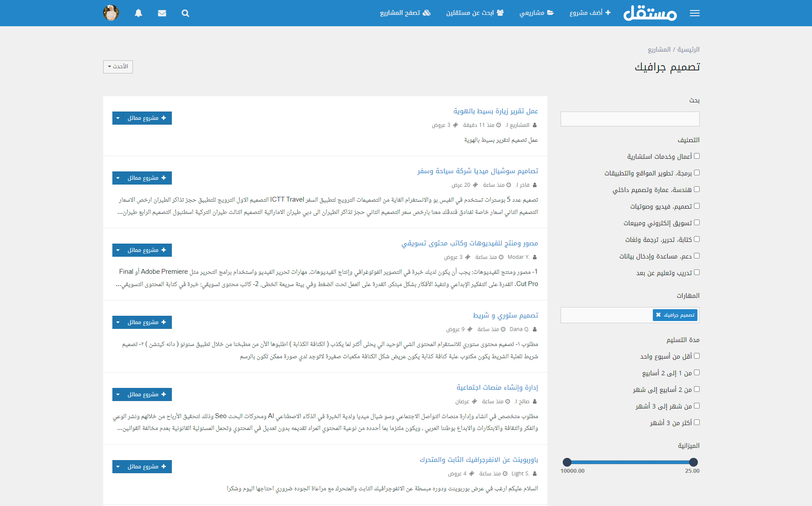
Task: Open the الأحدث sort dropdown
Action: click(118, 66)
